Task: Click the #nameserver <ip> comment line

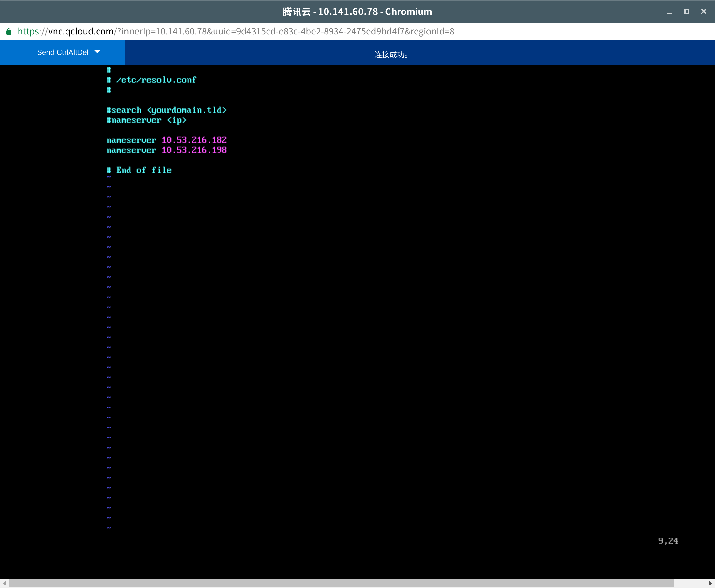Action: (146, 120)
